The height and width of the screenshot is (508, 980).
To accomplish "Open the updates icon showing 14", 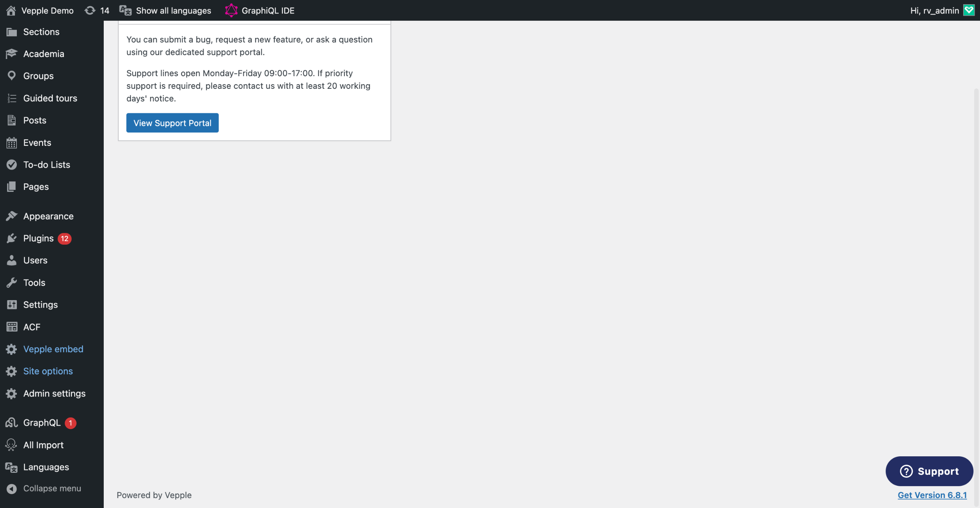I will tap(90, 10).
